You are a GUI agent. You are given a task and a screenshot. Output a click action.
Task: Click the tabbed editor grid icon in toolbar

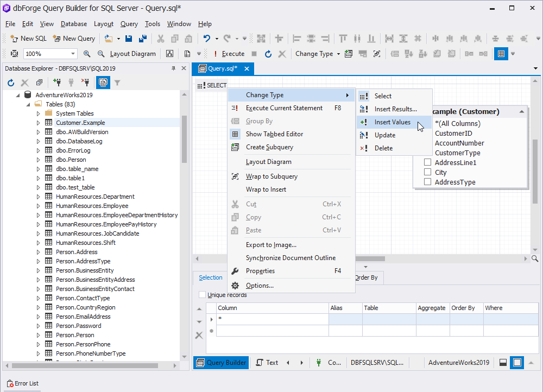tap(501, 54)
